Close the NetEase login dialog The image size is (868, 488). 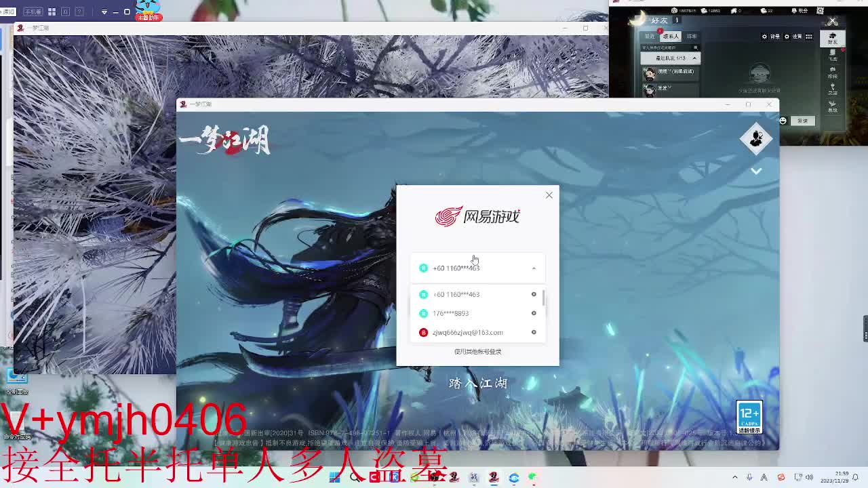coord(549,195)
